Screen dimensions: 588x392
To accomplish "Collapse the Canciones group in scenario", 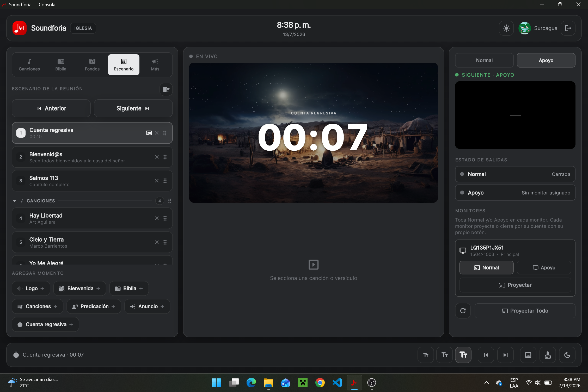I will (14, 201).
